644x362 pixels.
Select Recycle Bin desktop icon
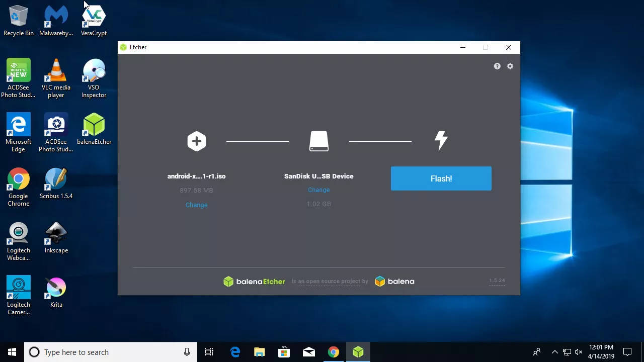pyautogui.click(x=19, y=21)
